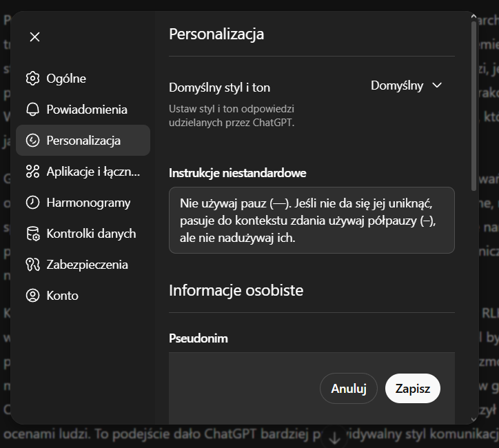Screen dimensions: 499x448
Task: Close the settings dialog with X
Action: pos(35,37)
